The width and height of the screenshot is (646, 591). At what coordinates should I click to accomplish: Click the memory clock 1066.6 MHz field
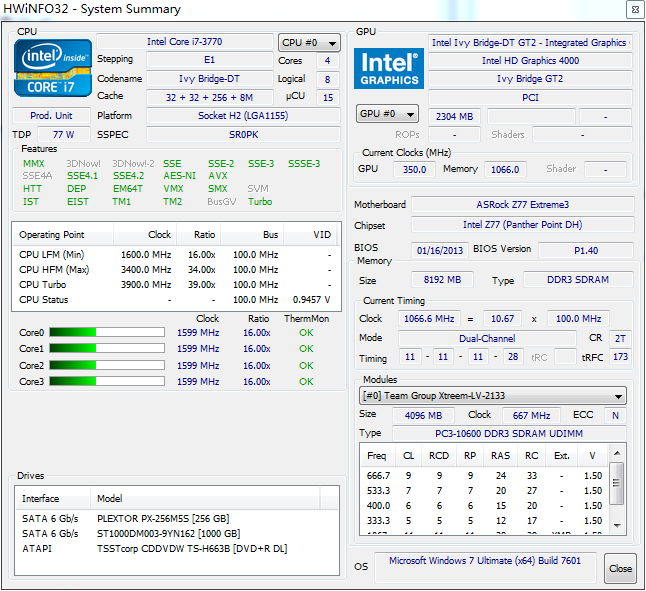click(x=429, y=319)
